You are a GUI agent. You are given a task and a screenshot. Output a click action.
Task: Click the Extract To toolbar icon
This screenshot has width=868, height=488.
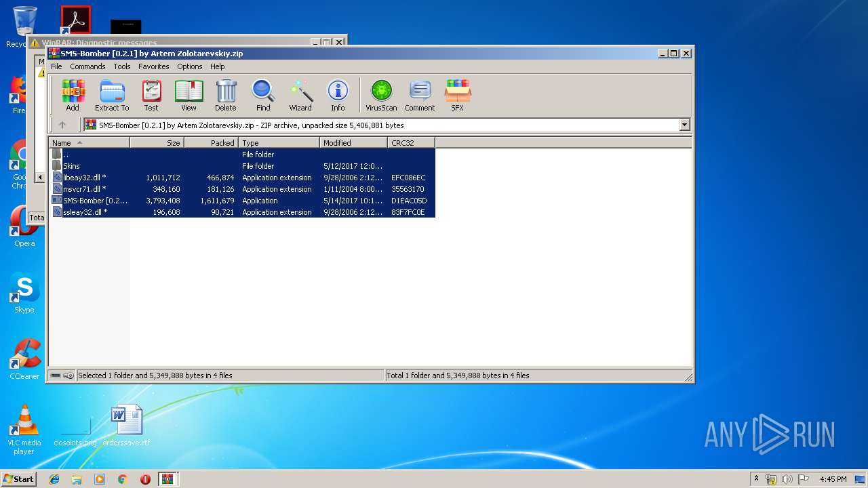tap(112, 95)
